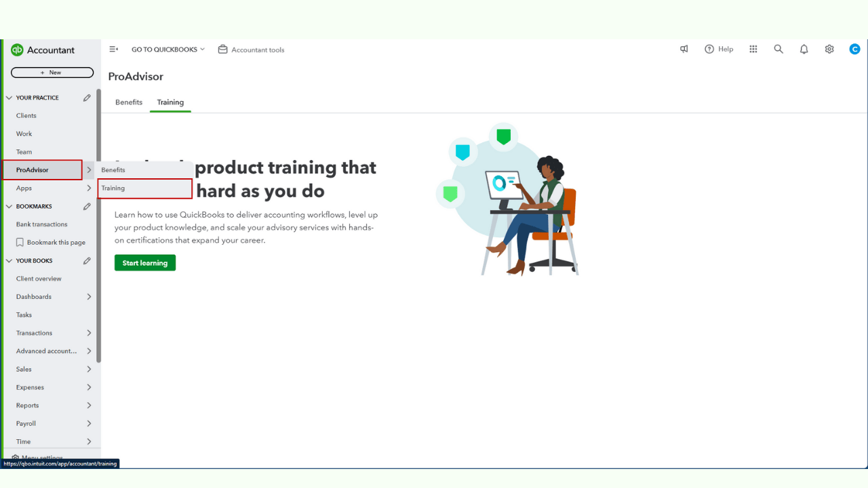
Task: Click the QuickBooks Accountant logo
Action: [43, 50]
